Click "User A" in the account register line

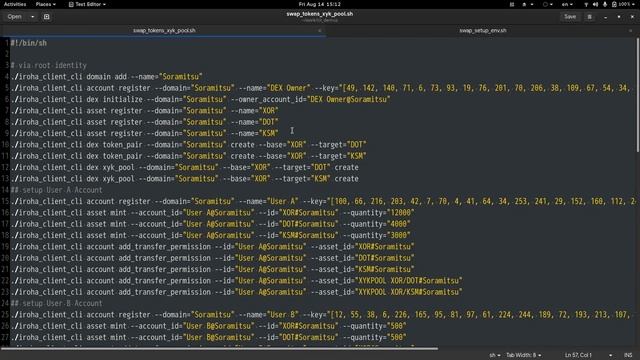[x=282, y=202]
